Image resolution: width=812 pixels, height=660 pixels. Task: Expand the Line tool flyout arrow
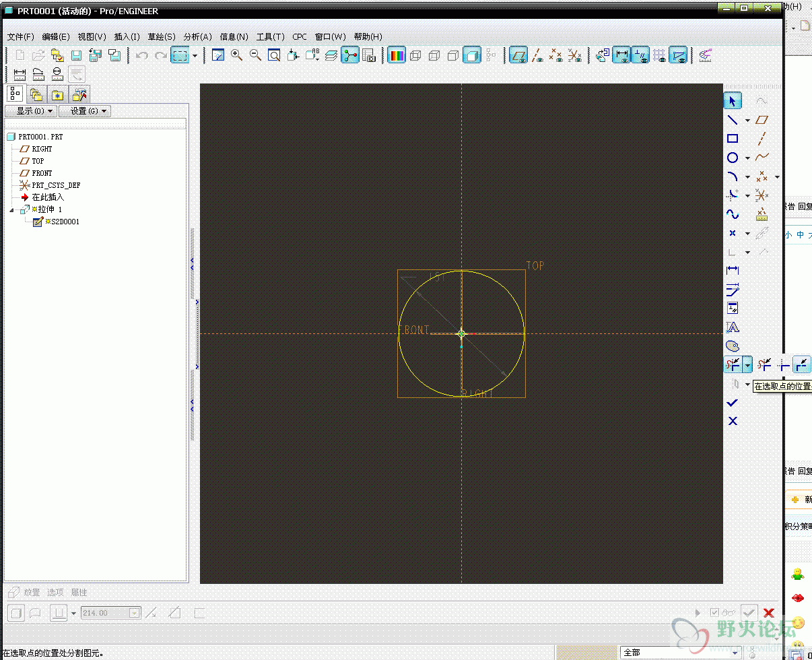pyautogui.click(x=747, y=121)
